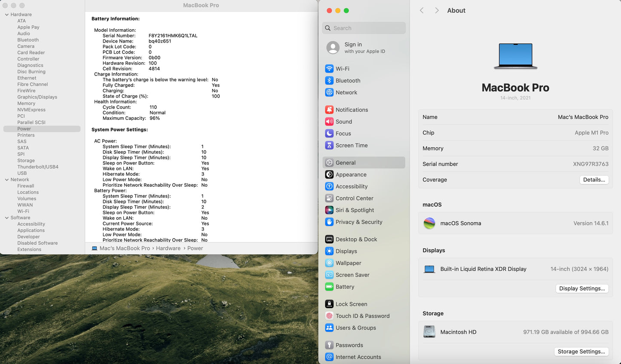Click the Maximum Capacity 96% value

pyautogui.click(x=155, y=118)
